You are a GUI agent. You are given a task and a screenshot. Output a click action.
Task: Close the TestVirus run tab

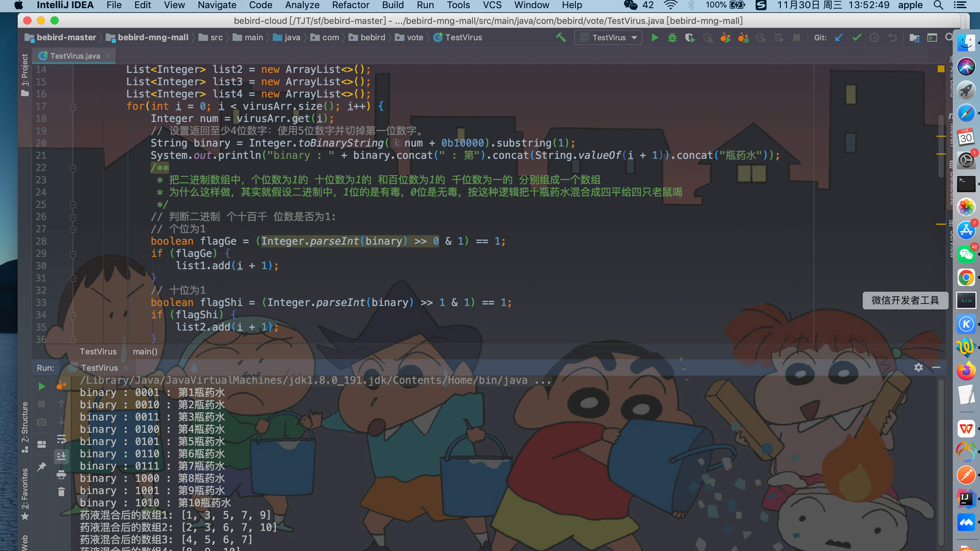pos(125,368)
